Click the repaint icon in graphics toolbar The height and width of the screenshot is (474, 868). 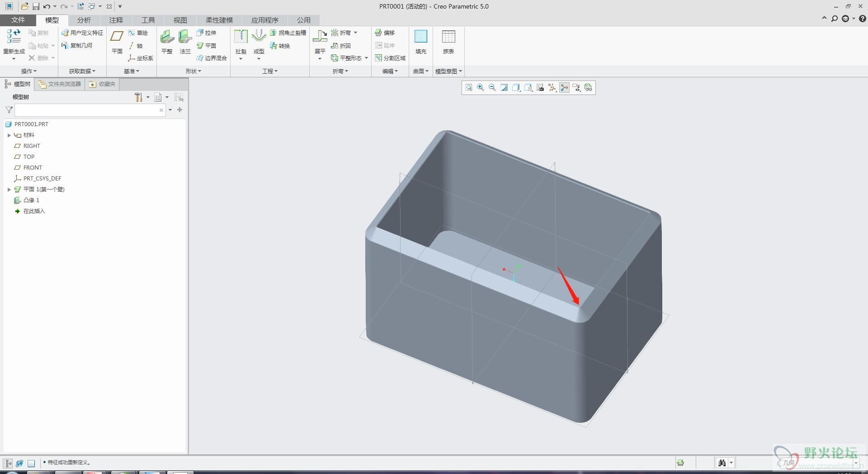[504, 88]
